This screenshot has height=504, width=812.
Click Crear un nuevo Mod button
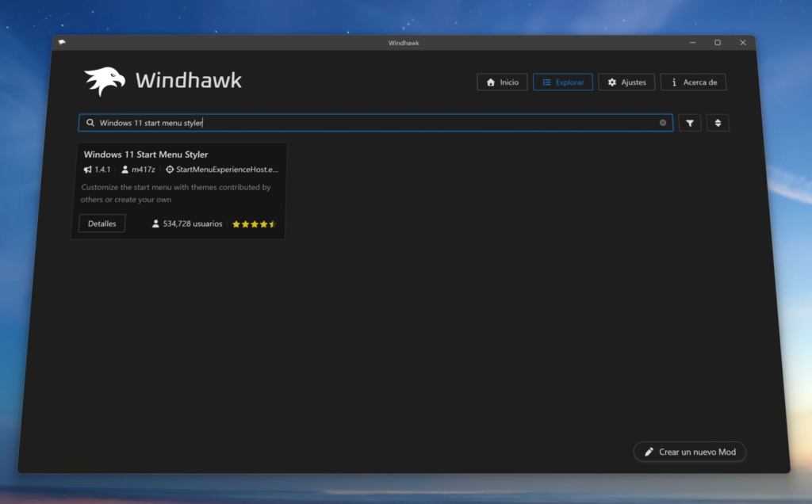click(x=690, y=452)
